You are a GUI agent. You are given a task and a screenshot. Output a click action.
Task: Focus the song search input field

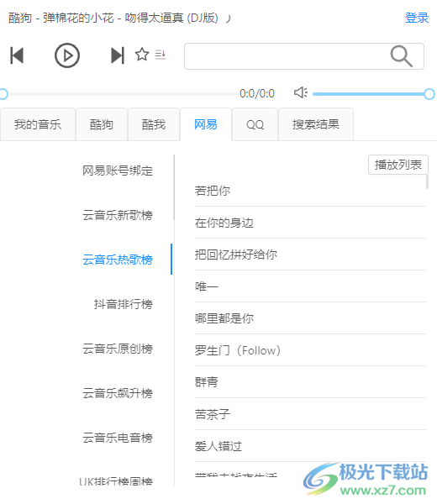304,56
